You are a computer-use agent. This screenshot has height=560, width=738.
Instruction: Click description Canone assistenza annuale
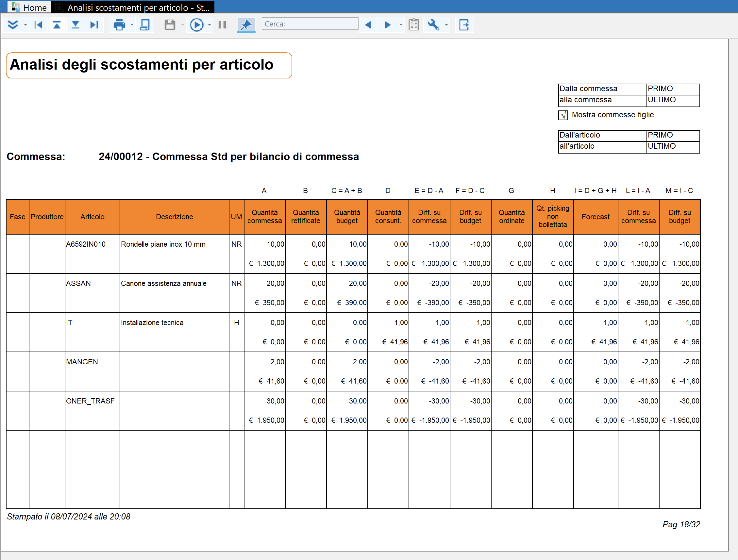point(164,284)
